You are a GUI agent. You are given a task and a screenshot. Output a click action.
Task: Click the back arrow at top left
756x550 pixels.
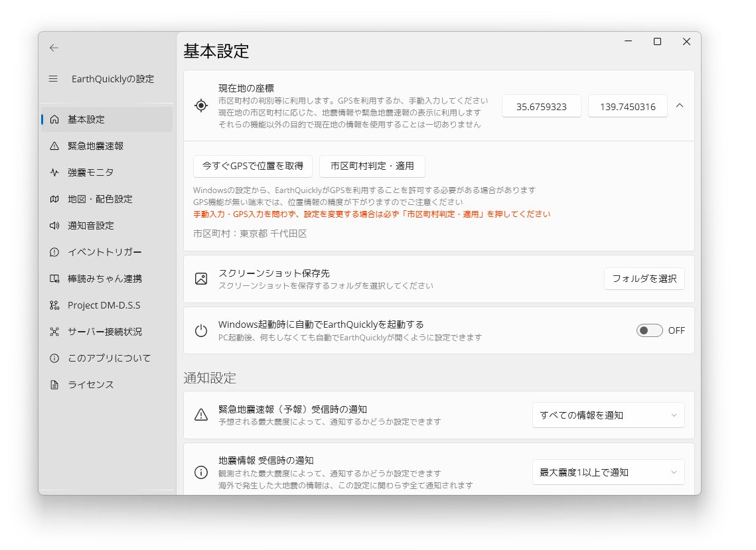[53, 48]
